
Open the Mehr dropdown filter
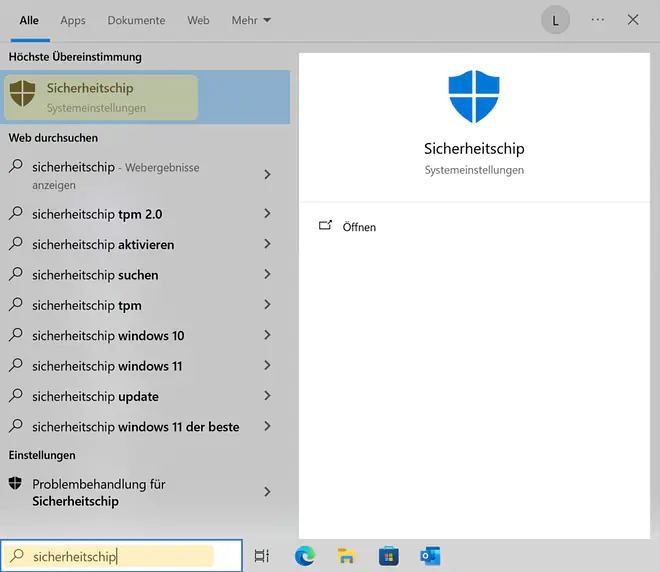tap(251, 20)
